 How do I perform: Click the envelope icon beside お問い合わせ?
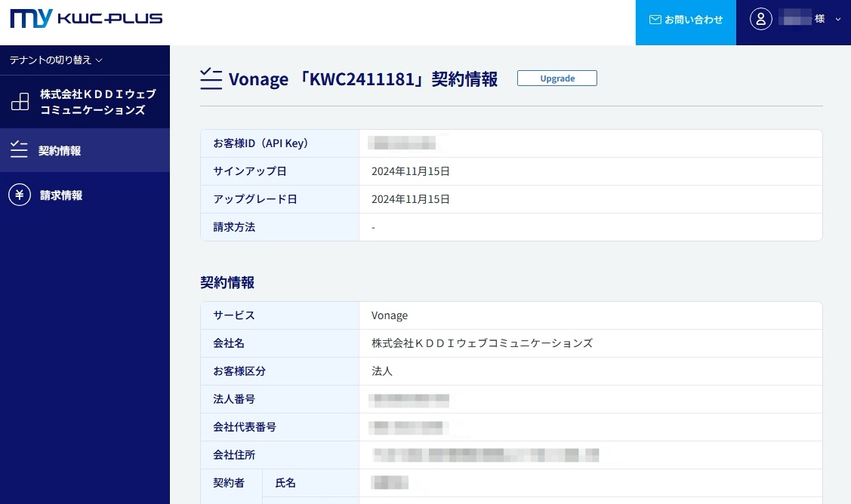(655, 20)
